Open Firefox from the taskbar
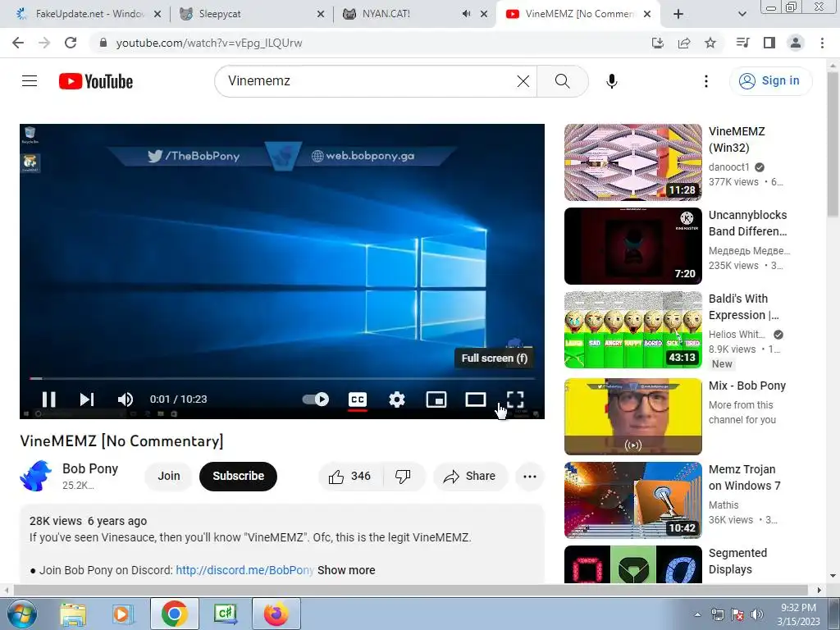 (276, 614)
